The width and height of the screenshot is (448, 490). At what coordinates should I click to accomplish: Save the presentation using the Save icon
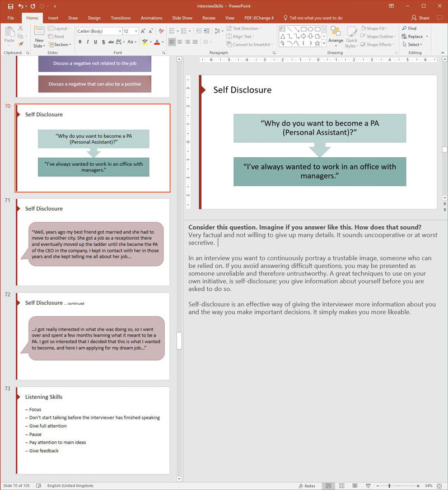[x=11, y=6]
